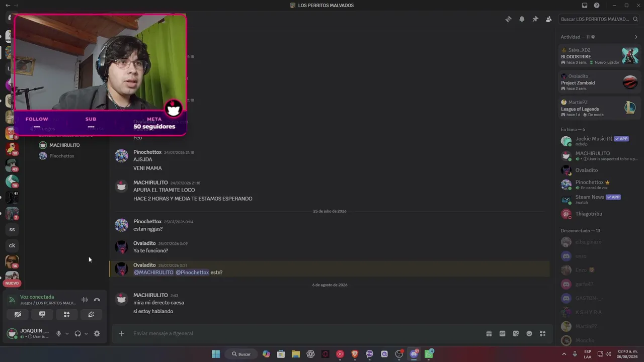The image size is (644, 362).
Task: Open headphone output options dropdown
Action: click(86, 333)
